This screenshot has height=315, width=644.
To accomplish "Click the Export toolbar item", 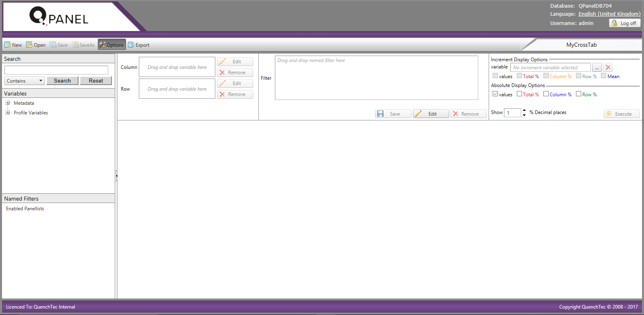I will pyautogui.click(x=139, y=45).
